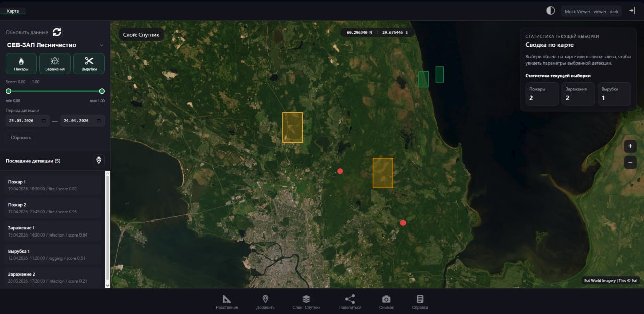Viewport: 644px width, 314px height.
Task: Click the minimum Score slider handle
Action: click(x=8, y=91)
